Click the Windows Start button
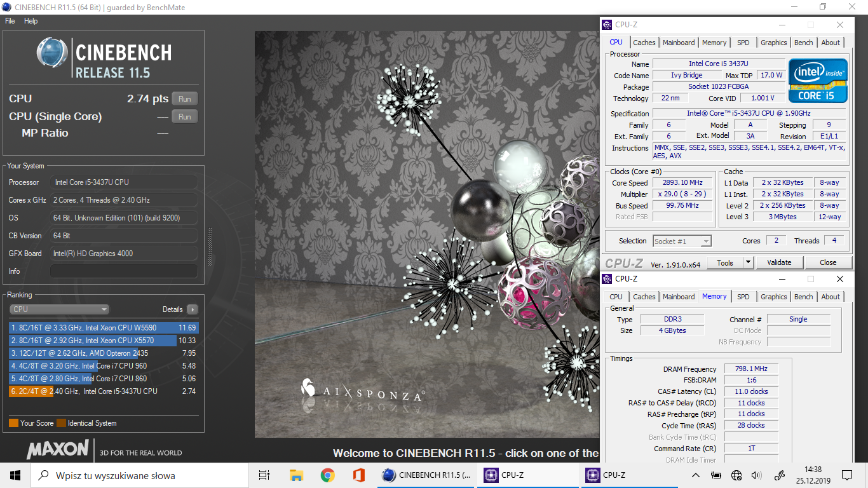Image resolution: width=868 pixels, height=488 pixels. [15, 475]
